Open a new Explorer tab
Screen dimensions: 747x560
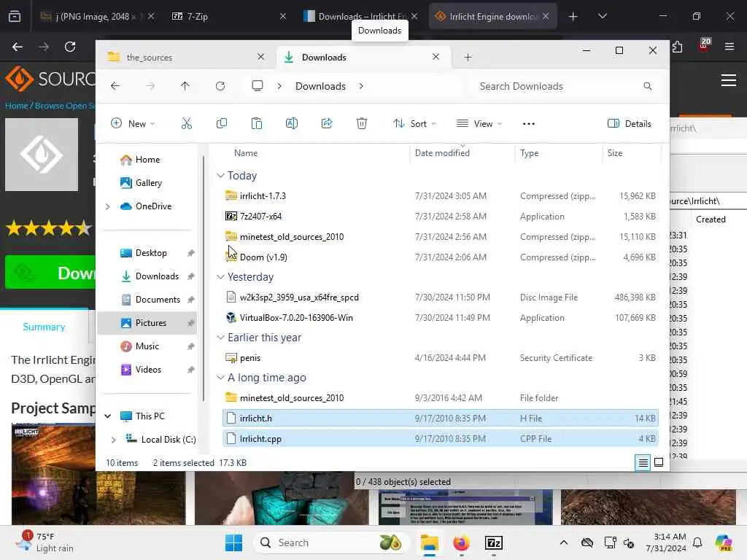click(468, 57)
